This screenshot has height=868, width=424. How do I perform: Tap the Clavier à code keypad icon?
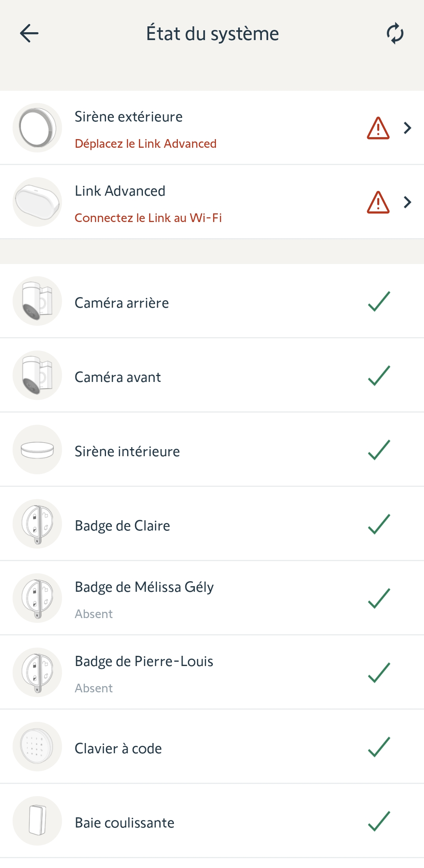(x=37, y=747)
